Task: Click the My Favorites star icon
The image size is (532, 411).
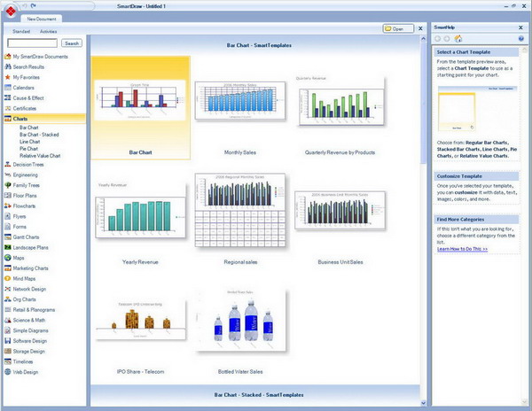Action: point(7,77)
